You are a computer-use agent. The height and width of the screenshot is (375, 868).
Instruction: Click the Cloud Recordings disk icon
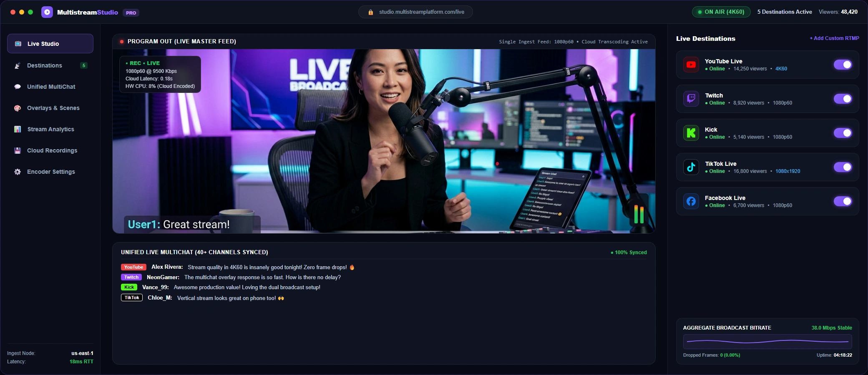click(x=18, y=150)
